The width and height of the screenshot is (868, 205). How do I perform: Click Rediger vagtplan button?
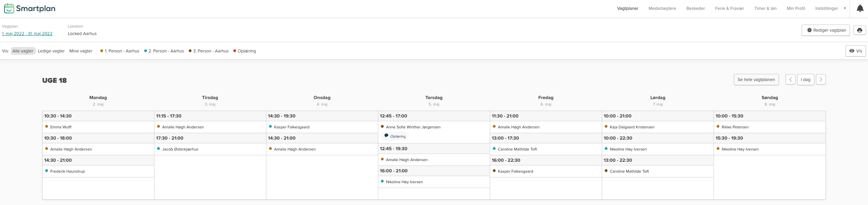pos(826,30)
